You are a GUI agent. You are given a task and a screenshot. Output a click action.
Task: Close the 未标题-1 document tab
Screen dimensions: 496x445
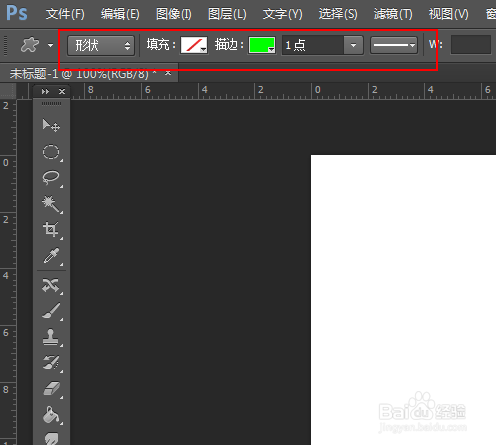[168, 73]
